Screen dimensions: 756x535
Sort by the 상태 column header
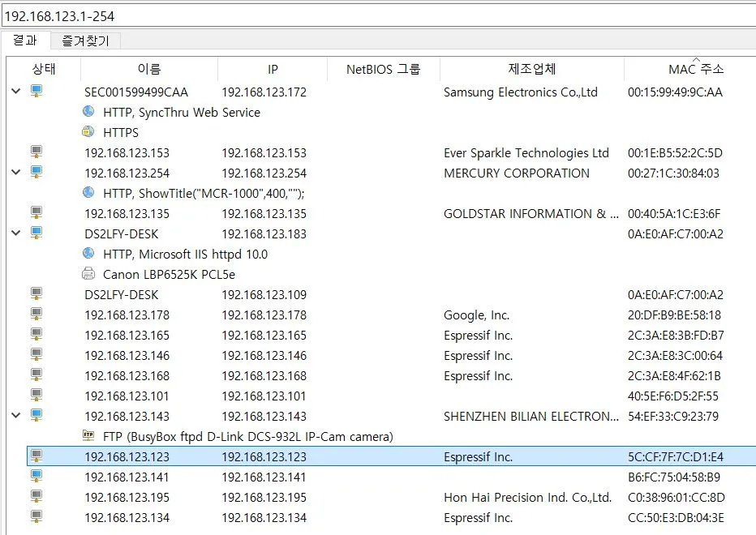point(44,69)
